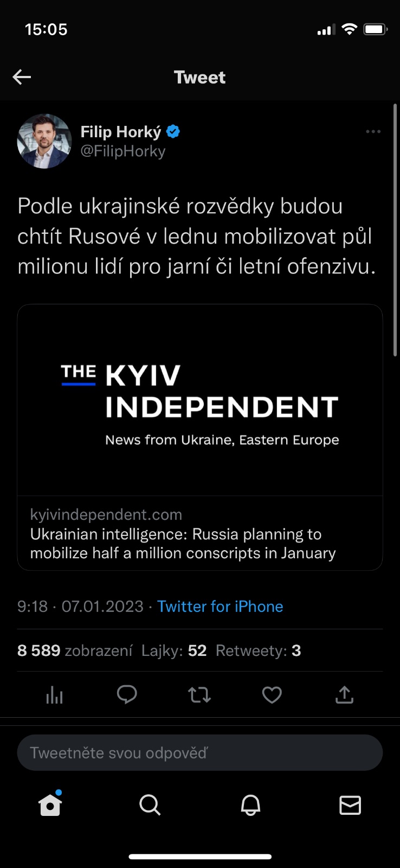Tap the Filip Horký display name
Viewport: 400px width, 868px height.
coord(120,132)
